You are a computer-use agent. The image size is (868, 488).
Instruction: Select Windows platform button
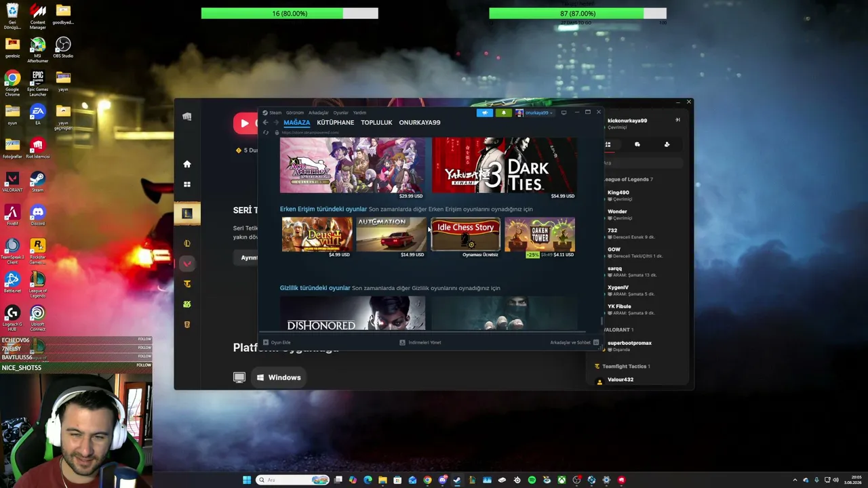coord(279,378)
